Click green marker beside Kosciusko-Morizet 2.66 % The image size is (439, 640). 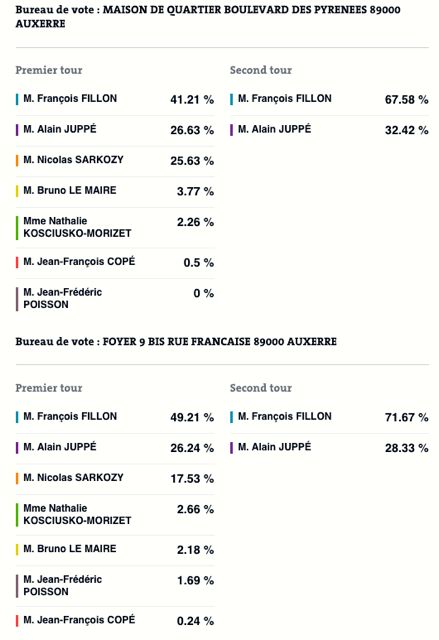[17, 515]
